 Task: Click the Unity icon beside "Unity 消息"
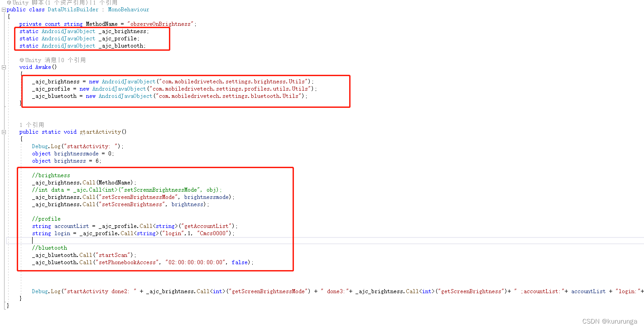point(21,60)
